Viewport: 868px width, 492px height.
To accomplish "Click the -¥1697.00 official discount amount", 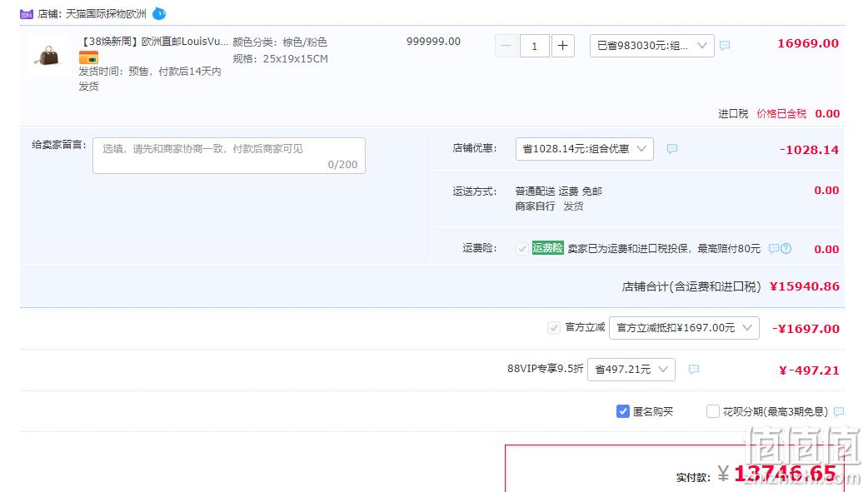I will (806, 328).
